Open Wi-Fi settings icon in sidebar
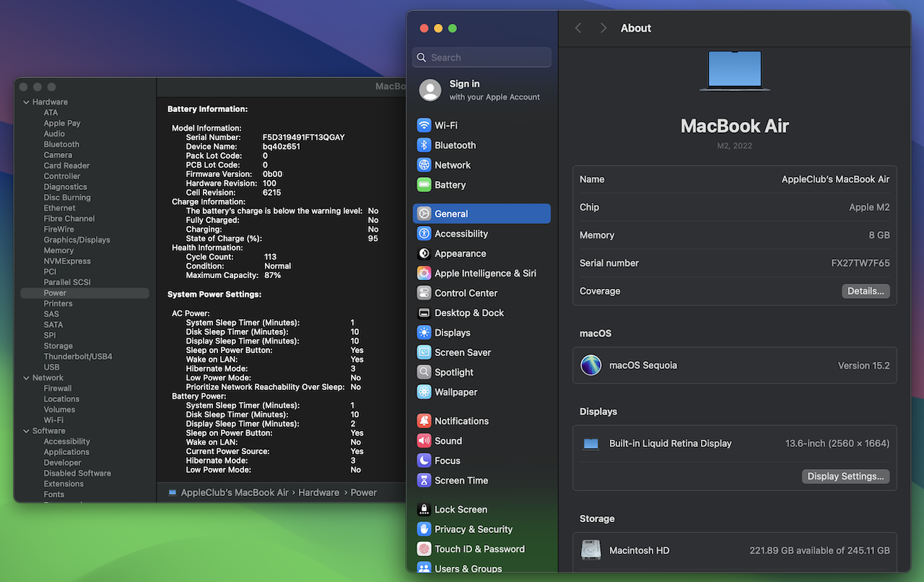 tap(424, 126)
